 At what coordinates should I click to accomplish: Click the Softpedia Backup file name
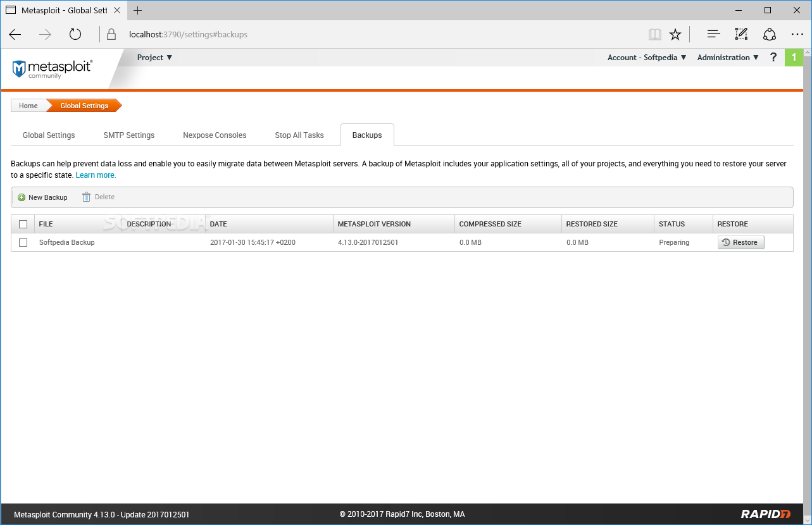[x=67, y=242]
